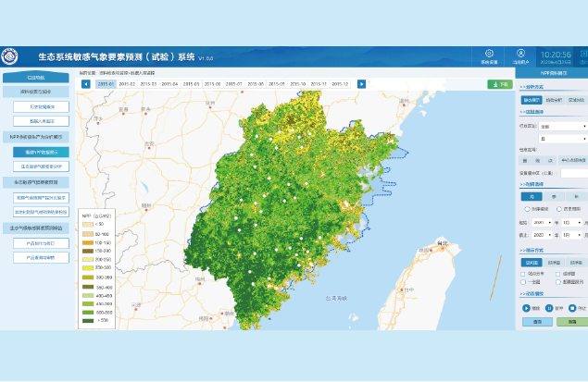
Task: Click the >550 dark green legend swatch
Action: tap(88, 320)
